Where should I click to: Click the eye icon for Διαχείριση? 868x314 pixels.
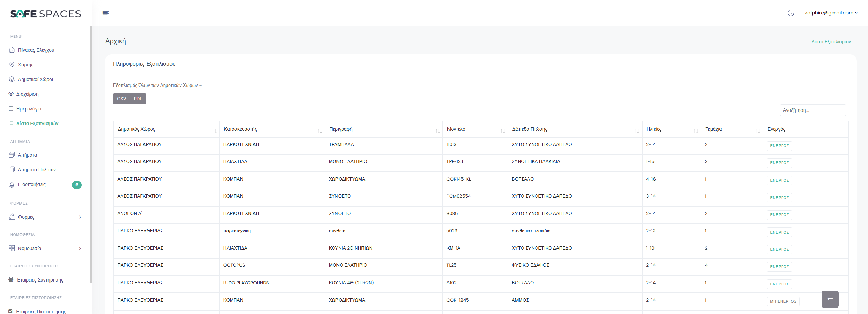click(x=11, y=94)
